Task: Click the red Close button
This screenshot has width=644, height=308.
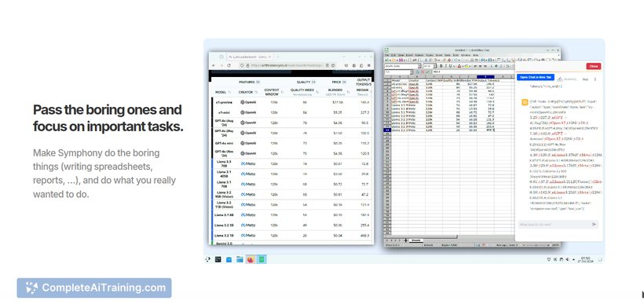Action: point(594,66)
